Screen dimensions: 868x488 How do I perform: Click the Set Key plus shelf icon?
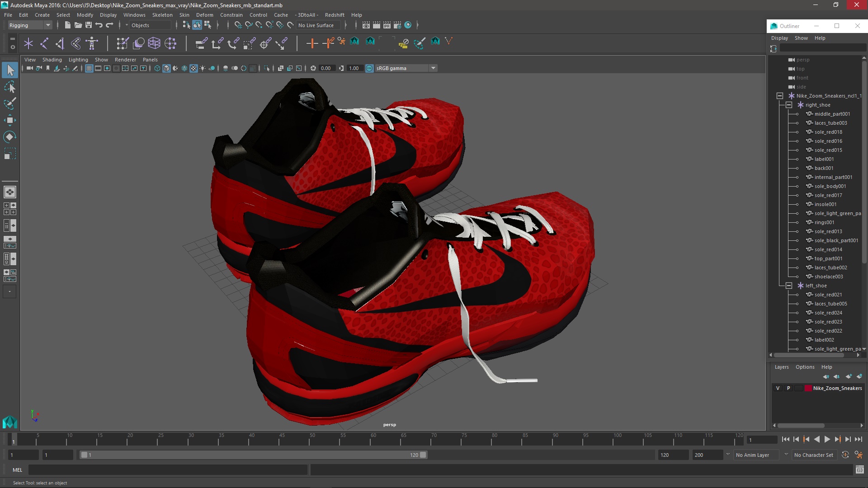click(x=312, y=43)
